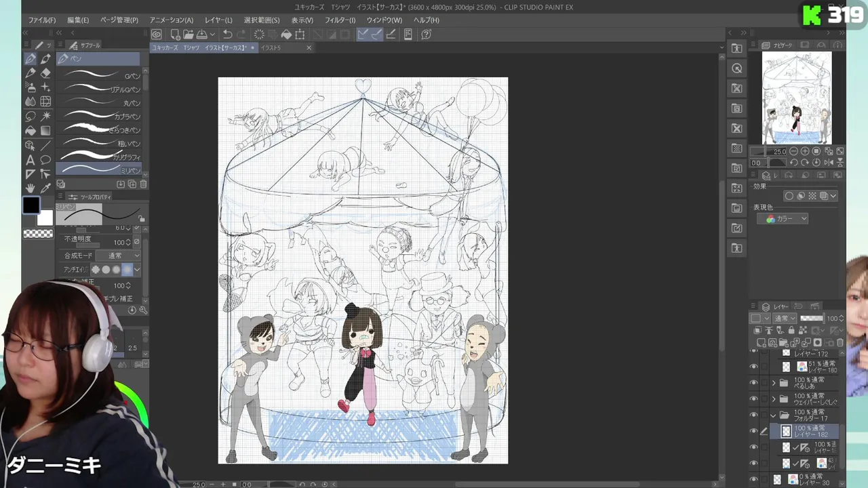Select the 丸ペン sub tool
Image resolution: width=868 pixels, height=488 pixels.
coord(100,102)
